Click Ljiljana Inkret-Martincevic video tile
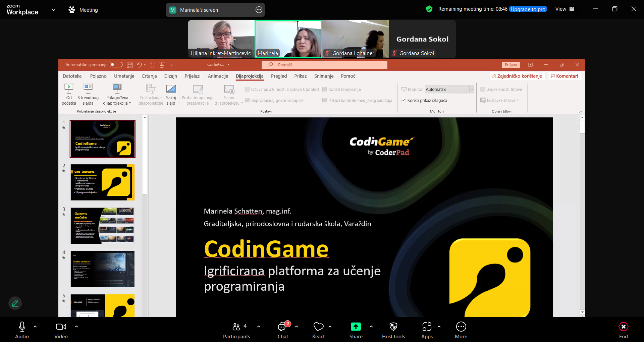The height and width of the screenshot is (342, 644). click(221, 39)
